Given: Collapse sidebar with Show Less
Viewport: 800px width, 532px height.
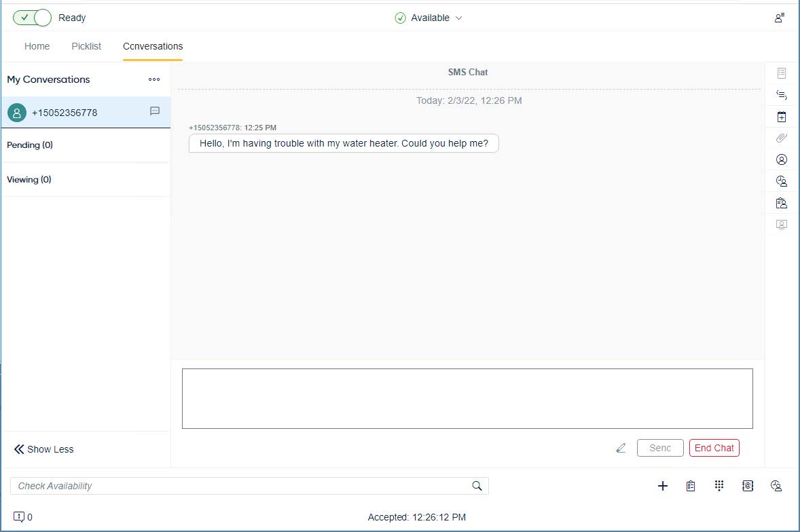Looking at the screenshot, I should (44, 449).
